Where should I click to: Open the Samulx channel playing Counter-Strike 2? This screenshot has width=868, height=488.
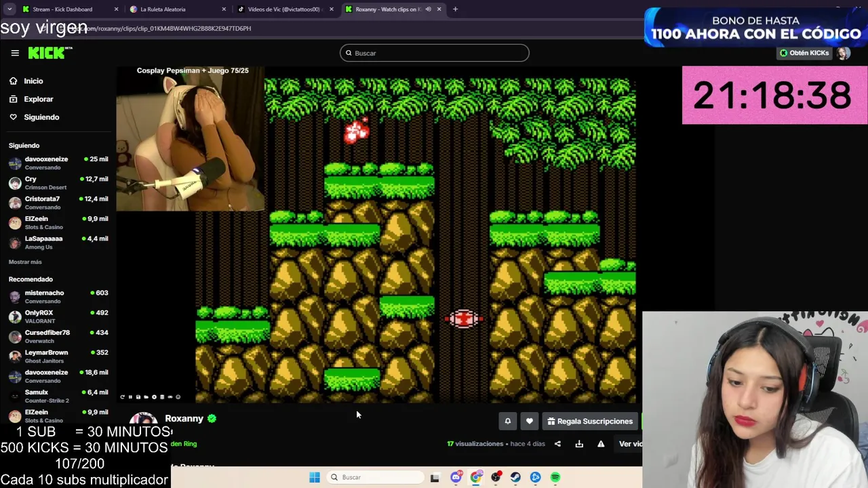coord(58,396)
